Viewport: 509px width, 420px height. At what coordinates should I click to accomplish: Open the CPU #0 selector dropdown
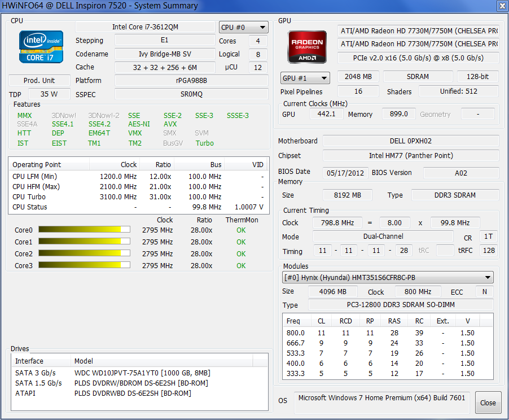(x=244, y=27)
